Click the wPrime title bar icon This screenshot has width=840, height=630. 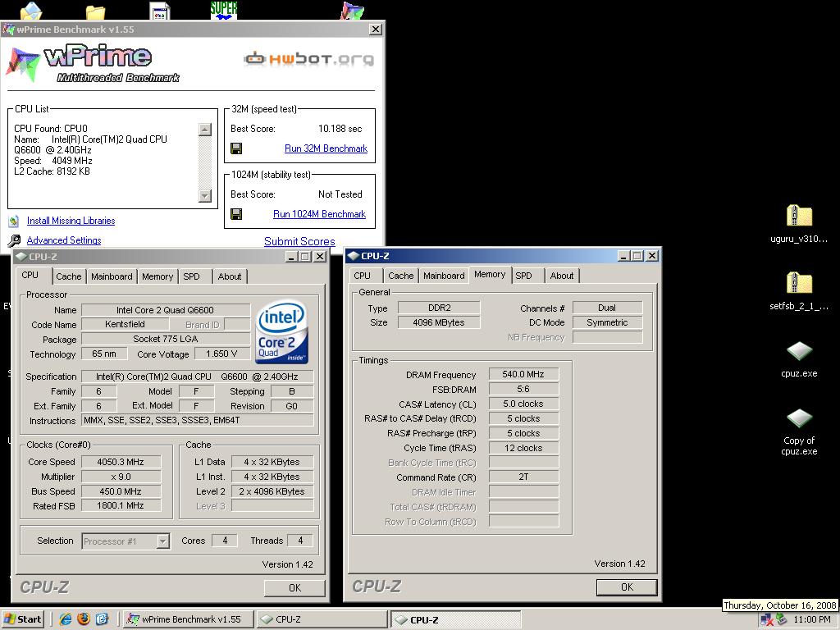tap(8, 30)
